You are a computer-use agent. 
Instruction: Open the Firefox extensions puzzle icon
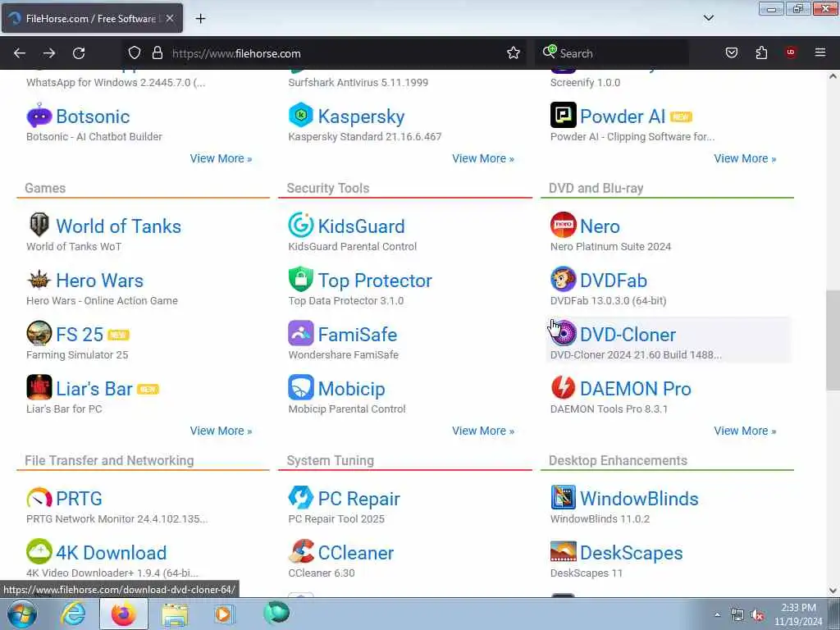click(x=761, y=52)
